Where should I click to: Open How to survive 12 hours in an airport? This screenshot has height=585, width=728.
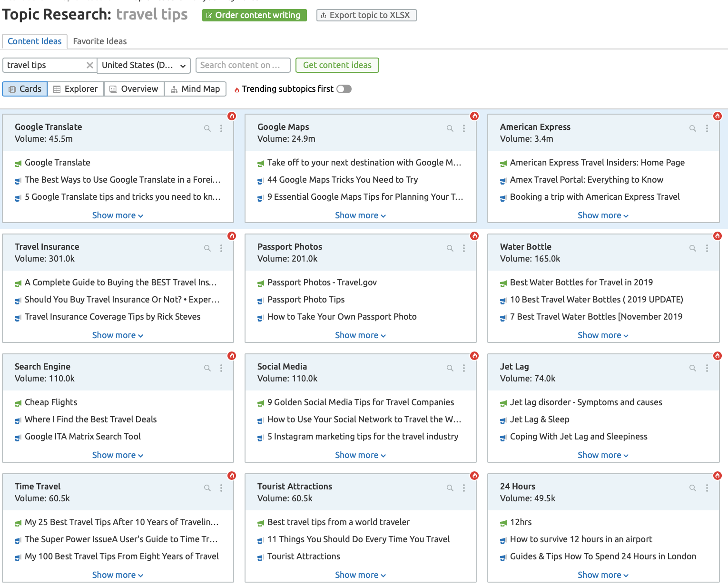(581, 539)
